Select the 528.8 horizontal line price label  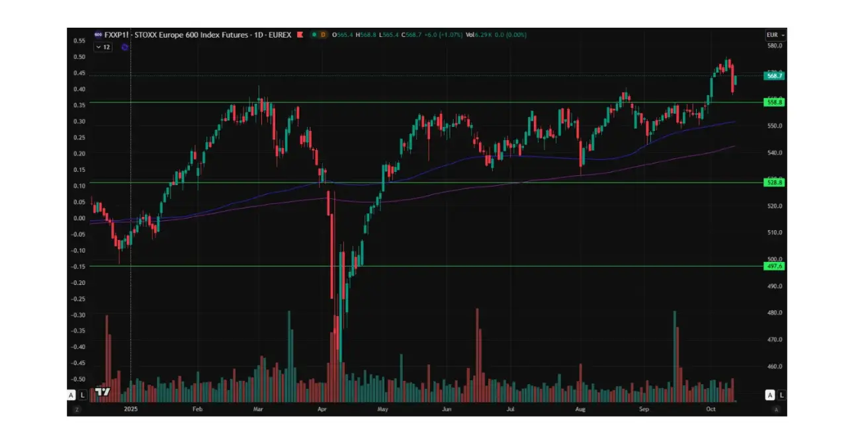(x=774, y=182)
